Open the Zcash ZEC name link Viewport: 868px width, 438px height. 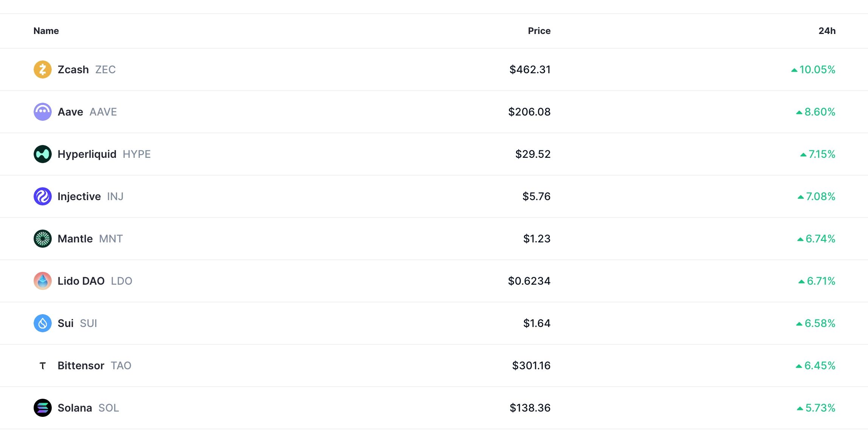86,69
